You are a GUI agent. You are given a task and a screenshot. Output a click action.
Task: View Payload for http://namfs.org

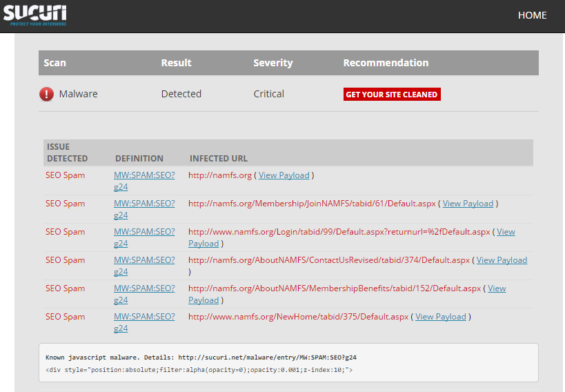coord(284,175)
